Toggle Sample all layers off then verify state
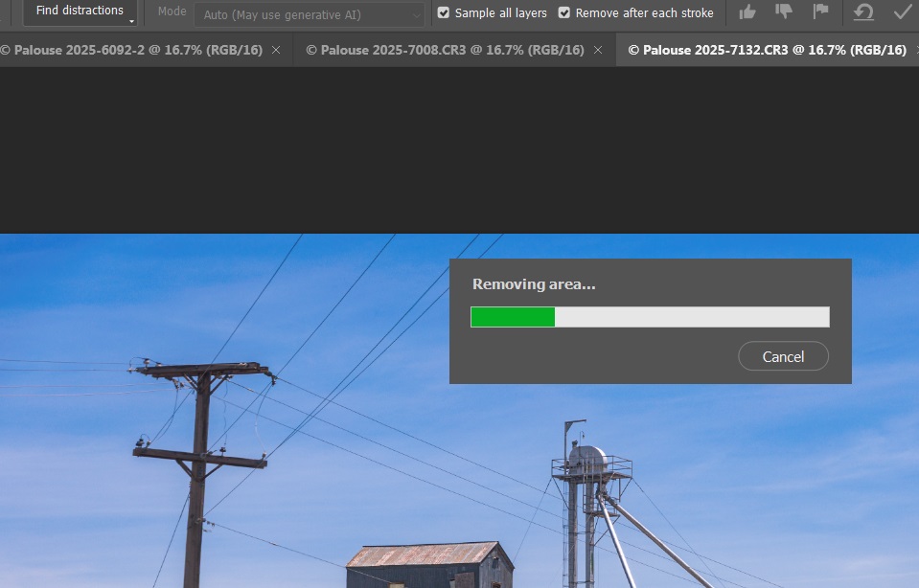Image resolution: width=919 pixels, height=588 pixels. coord(443,12)
